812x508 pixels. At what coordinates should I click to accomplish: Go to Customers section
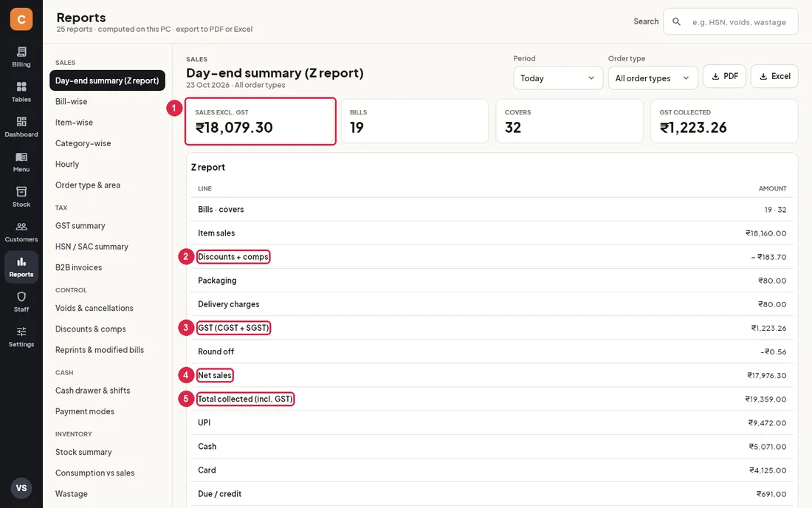(x=21, y=232)
